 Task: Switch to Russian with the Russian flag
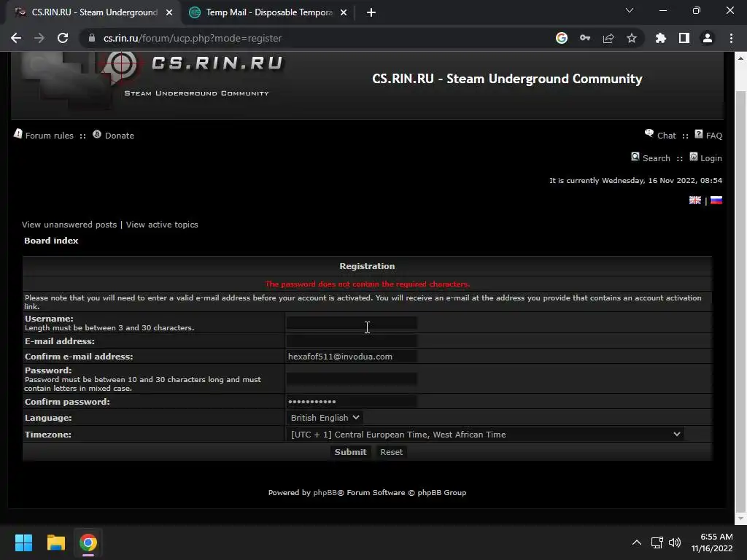[x=716, y=200]
